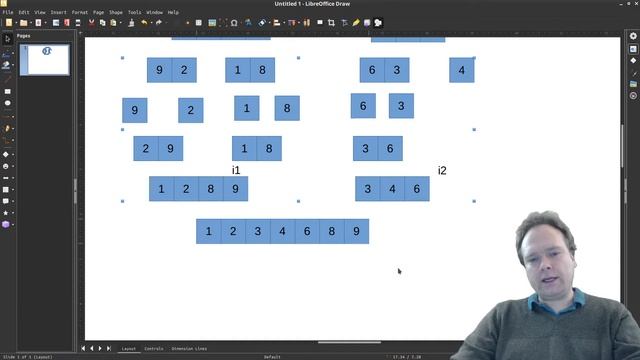The image size is (640, 360).
Task: Choose the Connectors tool
Action: point(6,141)
